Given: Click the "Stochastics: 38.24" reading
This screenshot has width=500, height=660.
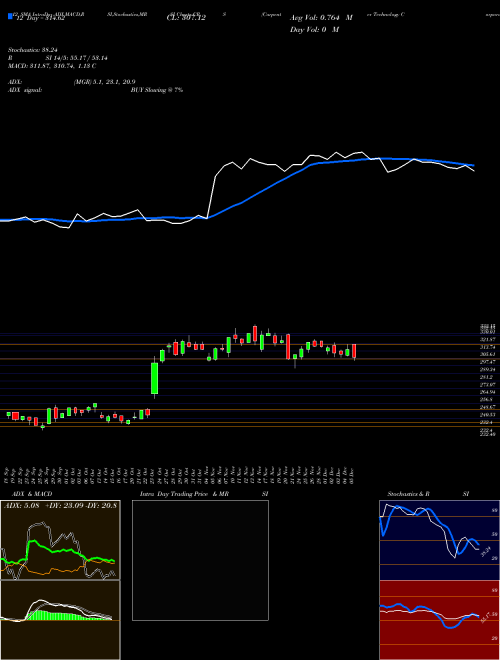Looking at the screenshot, I should click(32, 50).
